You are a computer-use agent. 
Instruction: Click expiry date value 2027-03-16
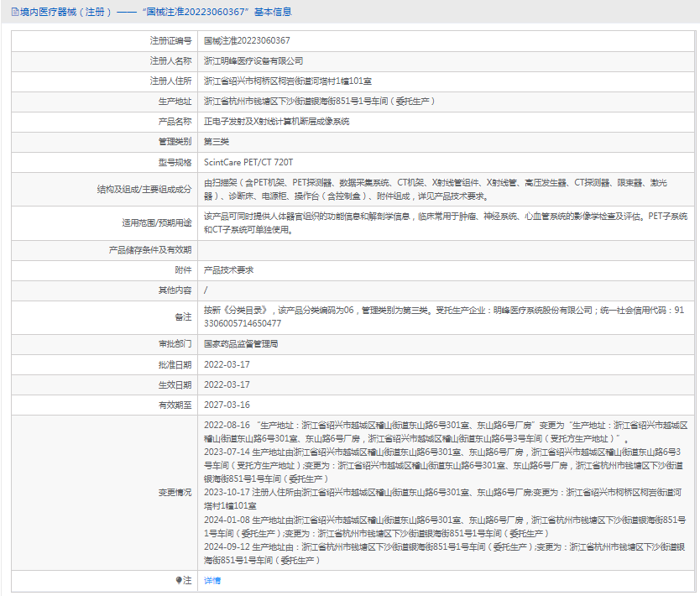point(227,405)
